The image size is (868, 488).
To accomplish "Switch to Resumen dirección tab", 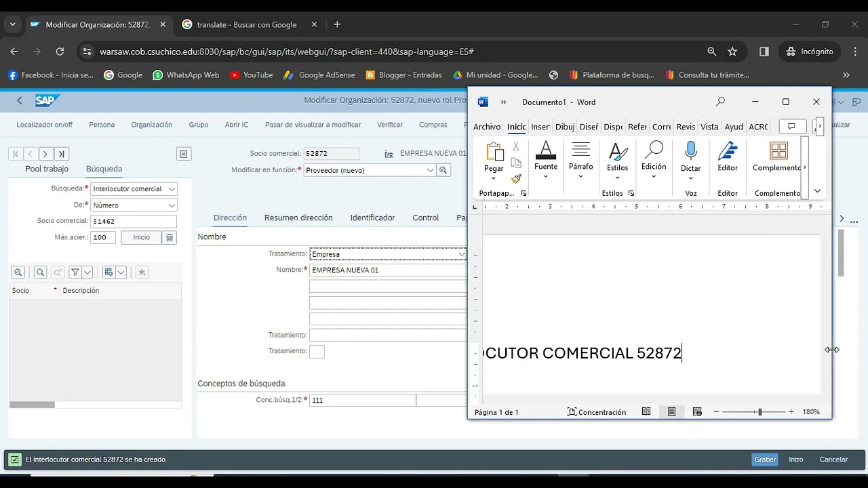I will pos(298,218).
